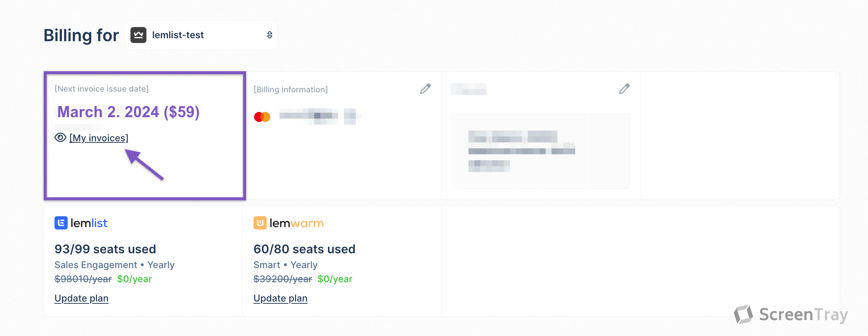Open the lemlist-test team selector dropdown
This screenshot has height=336, width=868.
click(x=201, y=35)
